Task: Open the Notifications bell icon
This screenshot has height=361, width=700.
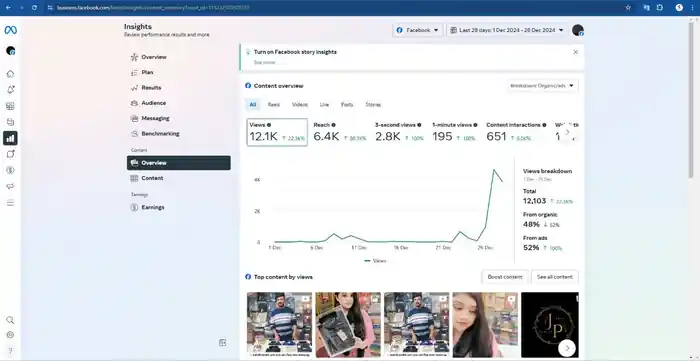Action: 10,90
